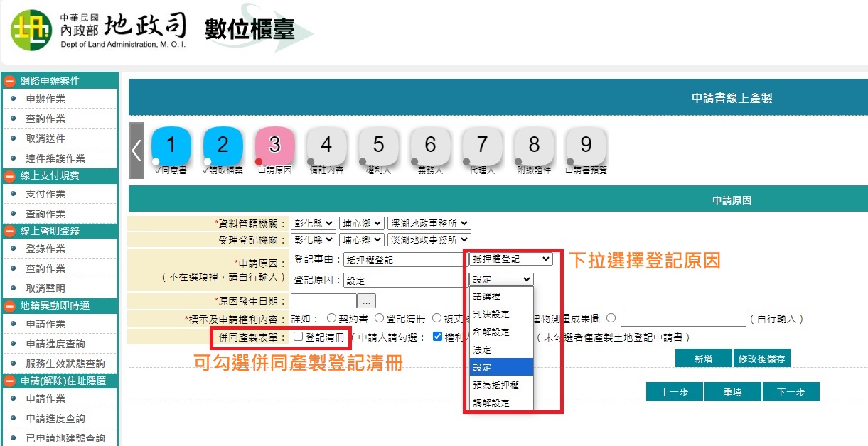Check the 登記清冊 checkbox for 併同產製表單
The height and width of the screenshot is (446, 868).
[x=298, y=337]
